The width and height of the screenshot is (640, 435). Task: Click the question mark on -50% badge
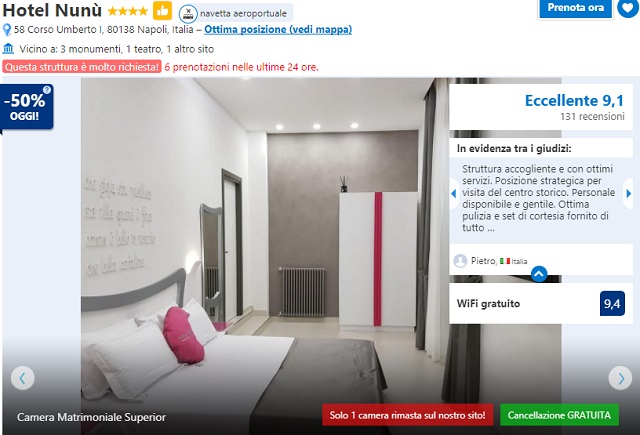(x=47, y=89)
